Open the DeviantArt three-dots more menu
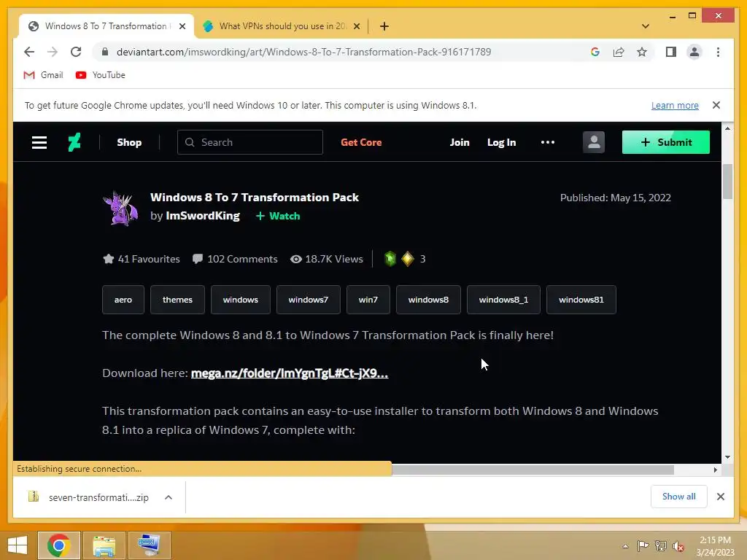Viewport: 747px width, 560px height. click(547, 142)
